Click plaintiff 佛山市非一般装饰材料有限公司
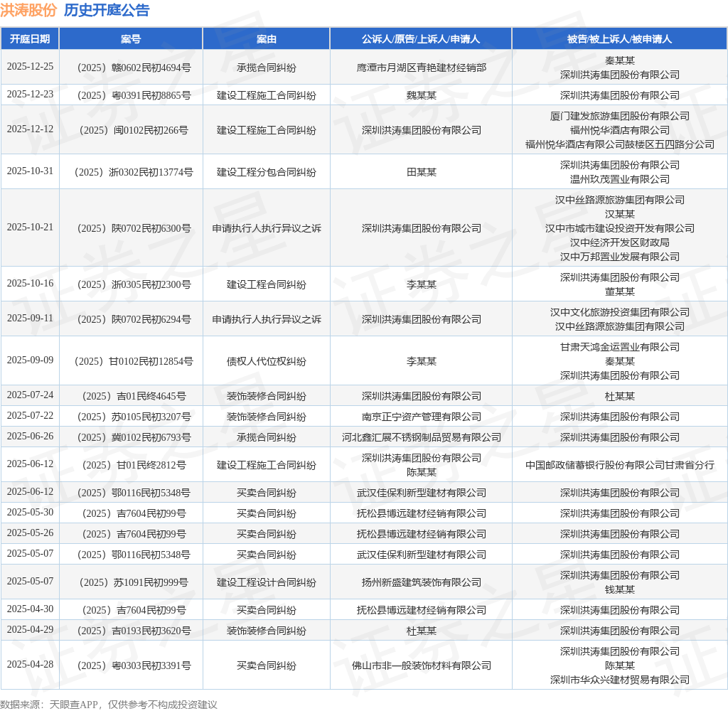Screen dimensions: 728x711 [421, 666]
